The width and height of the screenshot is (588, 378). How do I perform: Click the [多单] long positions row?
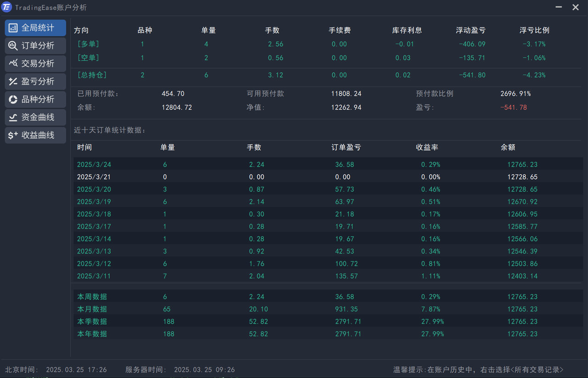88,44
